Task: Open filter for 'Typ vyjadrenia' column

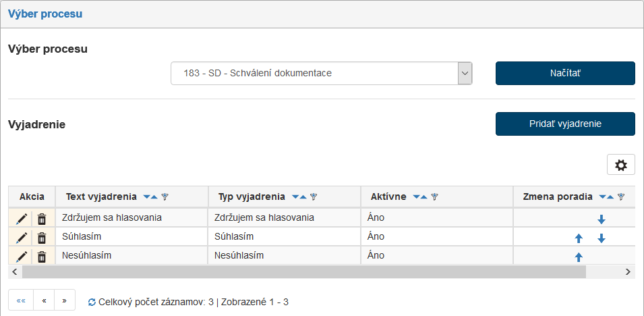Action: [x=314, y=197]
